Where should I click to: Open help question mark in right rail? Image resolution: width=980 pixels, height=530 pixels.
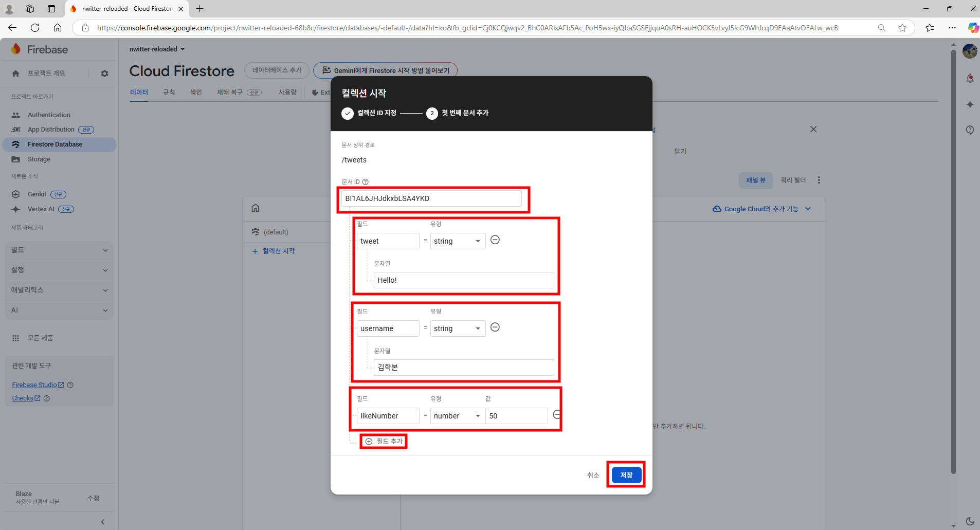[970, 130]
